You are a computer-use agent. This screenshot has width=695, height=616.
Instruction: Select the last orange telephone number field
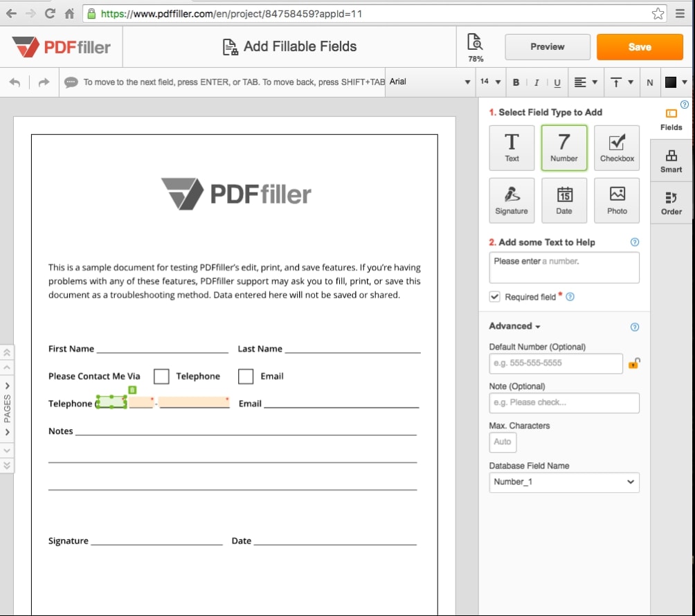point(194,402)
